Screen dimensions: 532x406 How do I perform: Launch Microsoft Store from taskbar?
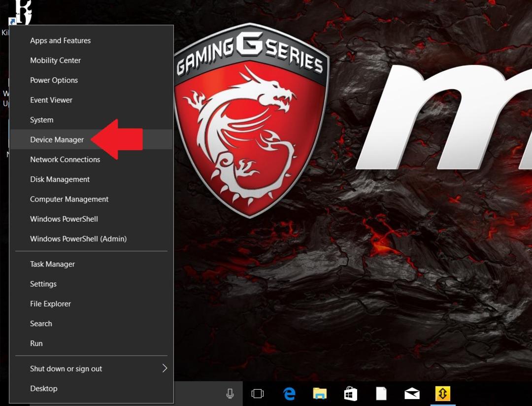click(x=351, y=394)
